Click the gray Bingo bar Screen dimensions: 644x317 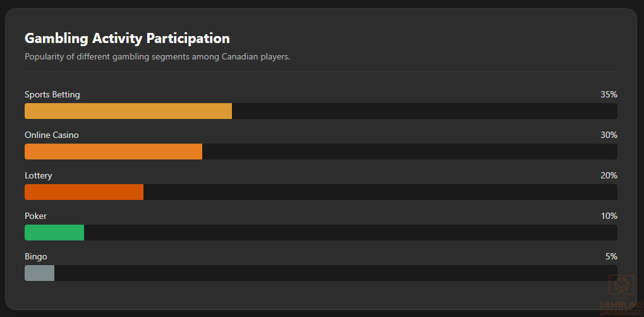click(39, 273)
